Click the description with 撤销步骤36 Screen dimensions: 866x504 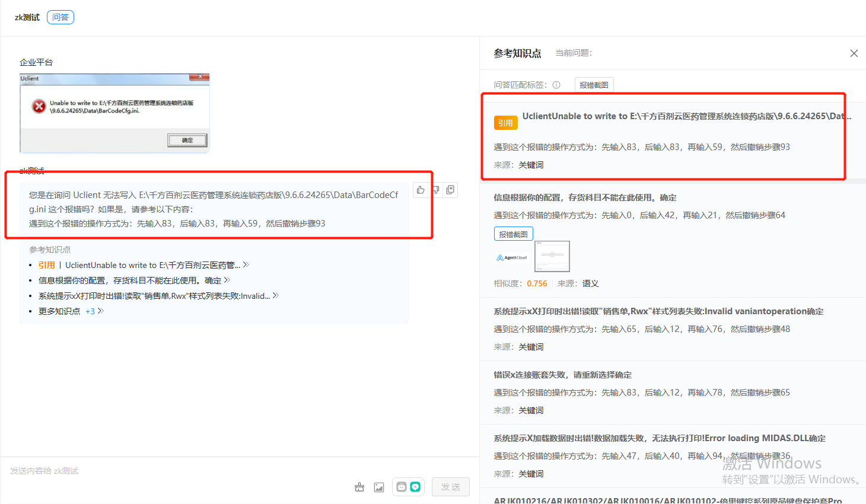point(642,456)
